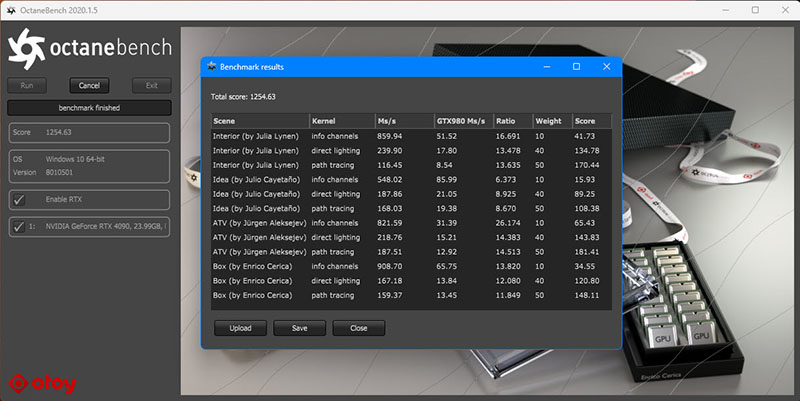This screenshot has height=401, width=800.
Task: Select Idea info channels row scene cell
Action: 257,180
